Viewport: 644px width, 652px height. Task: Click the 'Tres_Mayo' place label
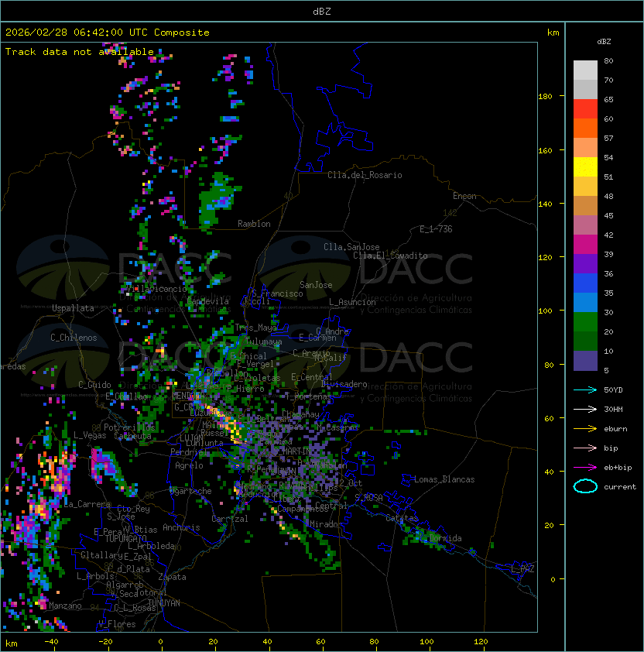pyautogui.click(x=255, y=328)
